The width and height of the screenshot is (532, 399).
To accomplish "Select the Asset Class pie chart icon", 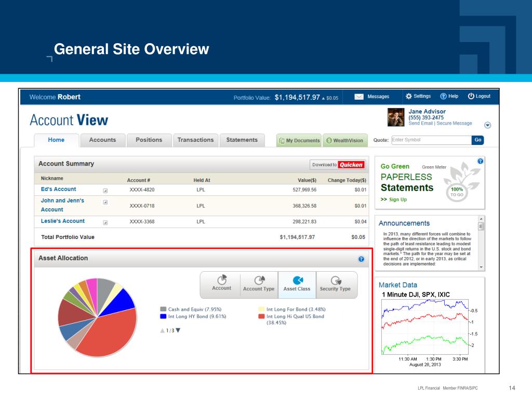I will point(298,280).
